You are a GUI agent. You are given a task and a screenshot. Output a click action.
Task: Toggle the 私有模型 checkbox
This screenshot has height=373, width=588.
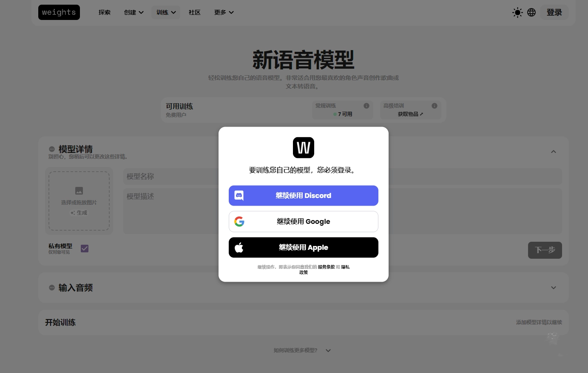coord(85,249)
